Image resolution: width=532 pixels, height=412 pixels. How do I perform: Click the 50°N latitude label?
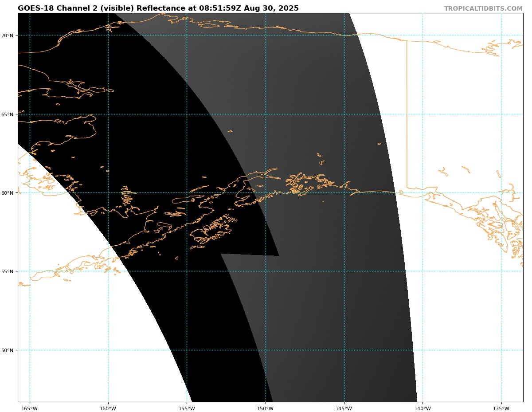8,350
